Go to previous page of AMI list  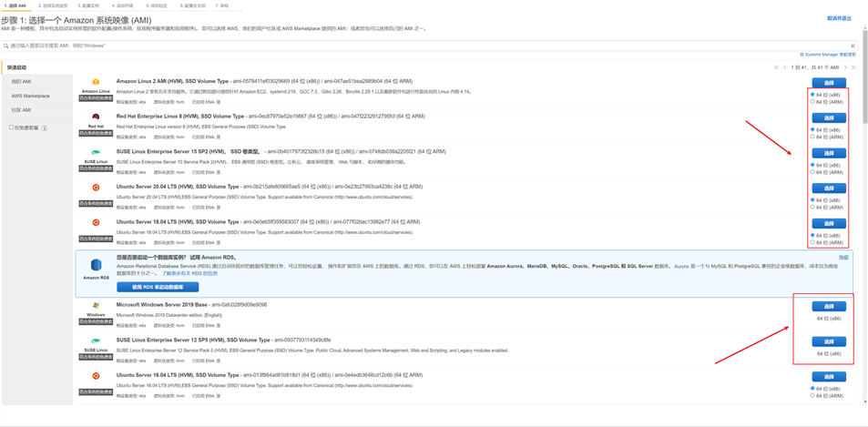click(784, 67)
